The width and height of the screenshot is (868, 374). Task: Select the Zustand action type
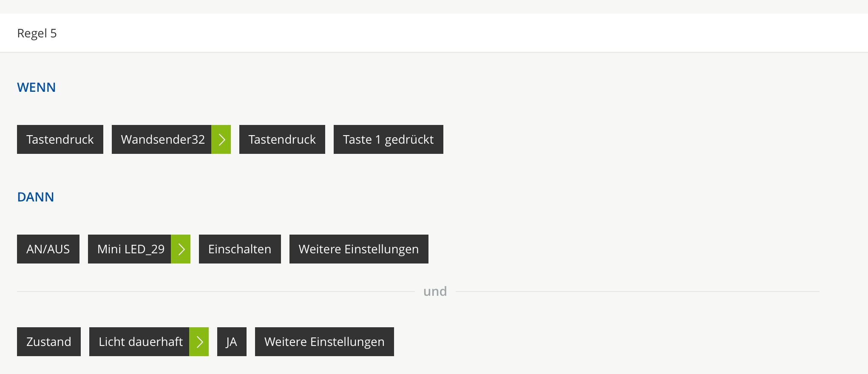tap(49, 342)
